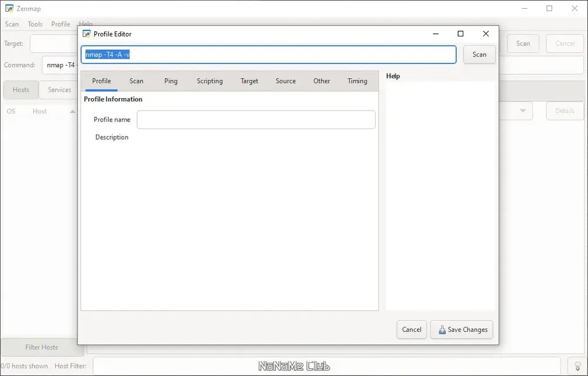Expand the dropdown arrow beside Details
The width and height of the screenshot is (588, 376).
coord(523,111)
